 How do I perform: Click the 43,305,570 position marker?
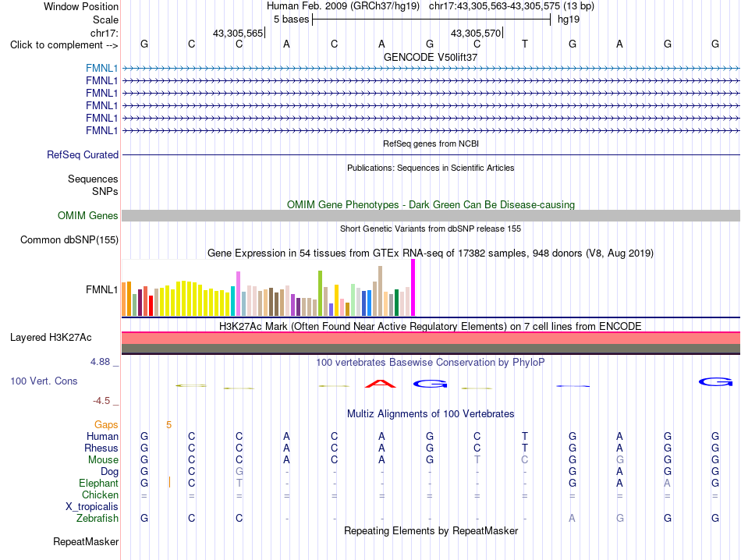(x=476, y=33)
